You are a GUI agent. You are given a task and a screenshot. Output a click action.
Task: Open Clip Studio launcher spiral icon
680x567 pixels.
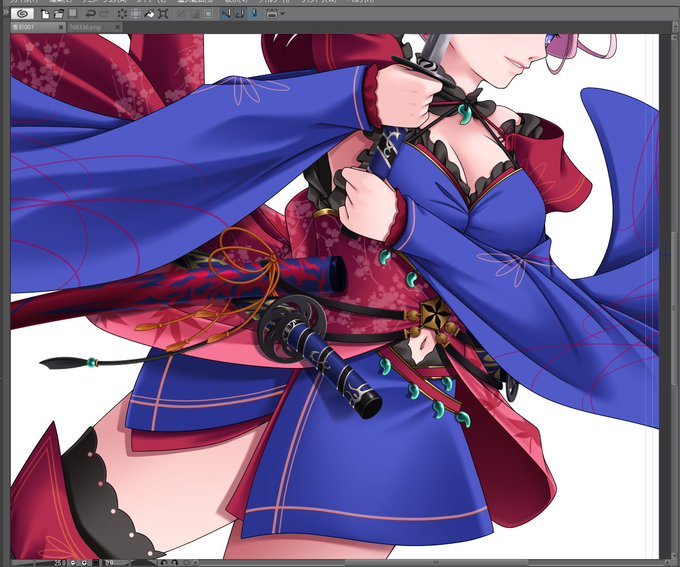coord(22,14)
